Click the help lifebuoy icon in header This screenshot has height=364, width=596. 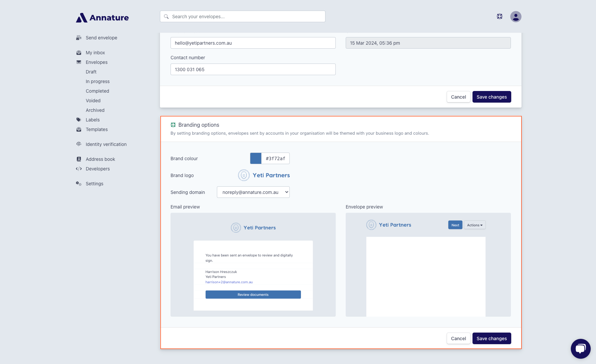500,17
